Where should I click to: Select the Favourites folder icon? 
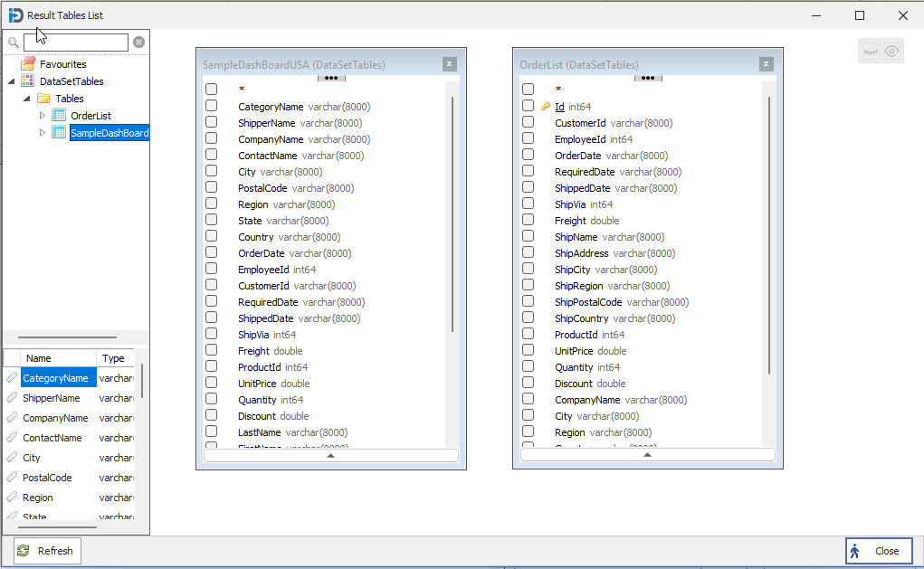28,64
